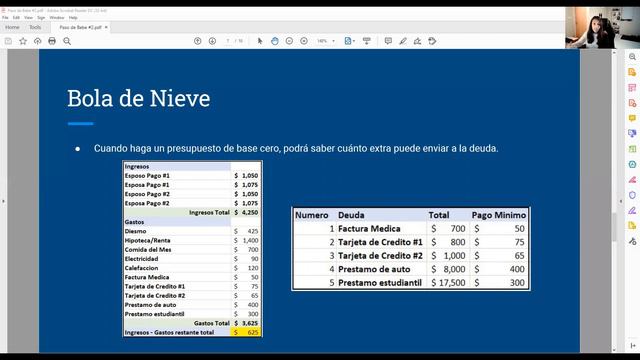Click 'Ingresos Total' row in budget

click(192, 212)
